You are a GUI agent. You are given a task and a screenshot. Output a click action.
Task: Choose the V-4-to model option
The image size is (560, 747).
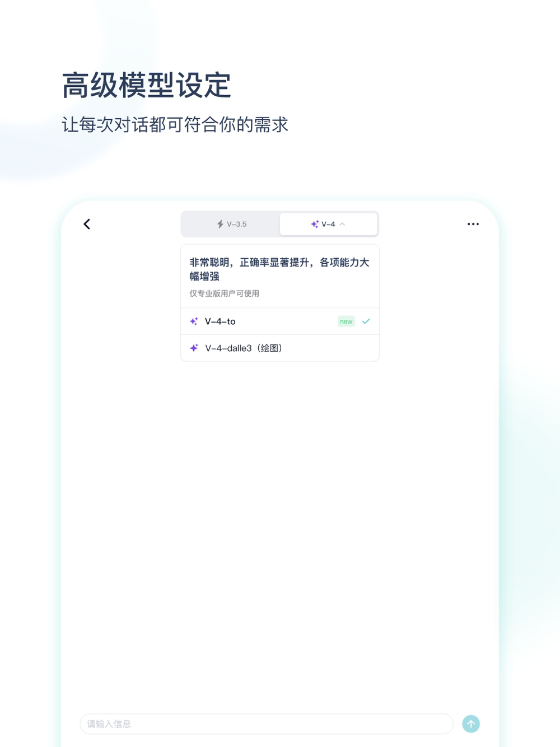click(x=280, y=321)
